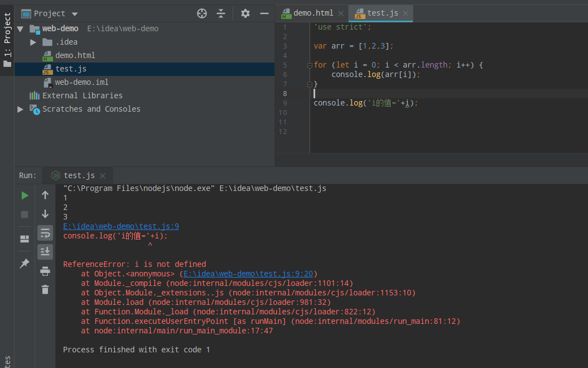
Task: Close the test.js editor tab
Action: point(406,13)
